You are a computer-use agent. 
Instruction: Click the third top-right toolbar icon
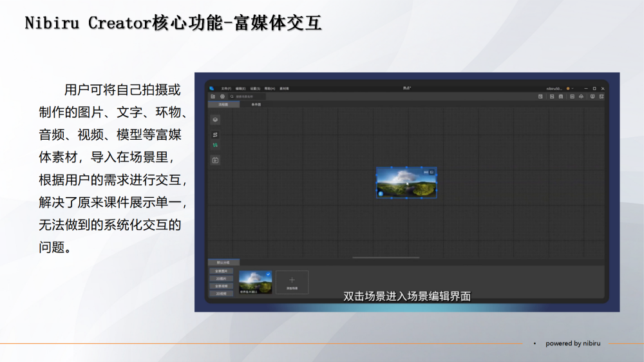pos(561,97)
